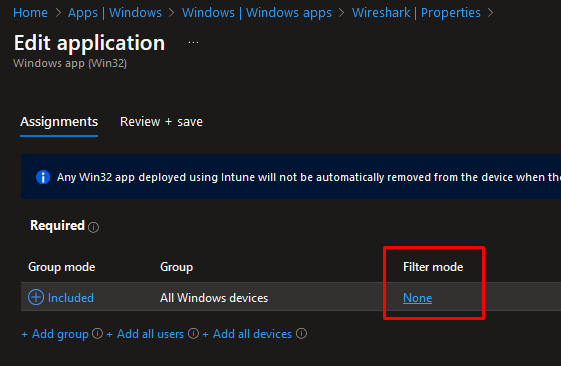561x366 pixels.
Task: Click + Add all users link
Action: (145, 334)
